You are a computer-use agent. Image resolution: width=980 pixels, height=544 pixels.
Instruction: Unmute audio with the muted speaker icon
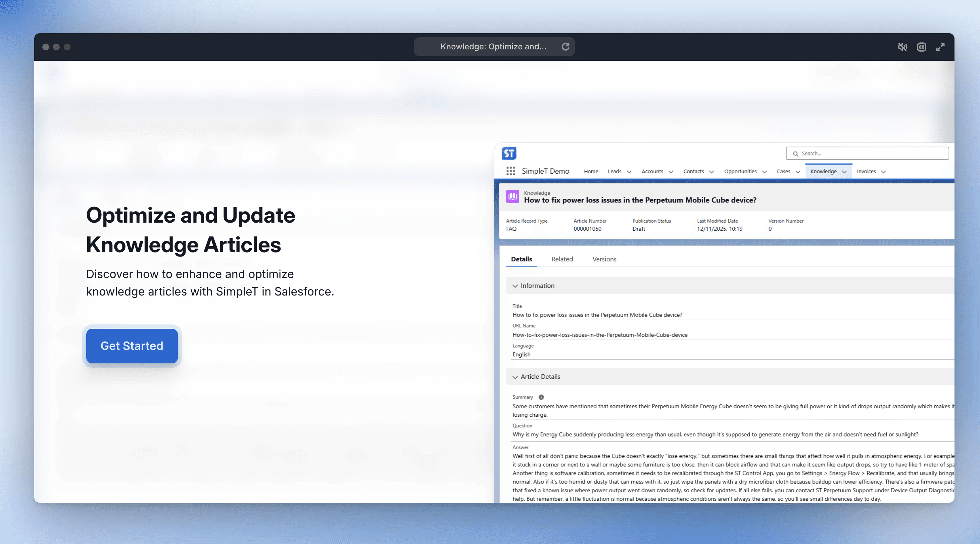[902, 47]
